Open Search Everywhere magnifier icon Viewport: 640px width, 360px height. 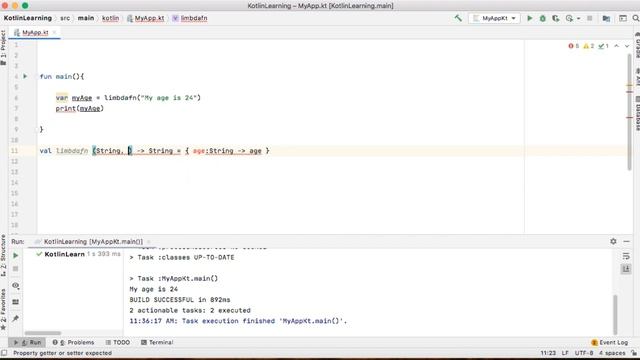point(636,18)
